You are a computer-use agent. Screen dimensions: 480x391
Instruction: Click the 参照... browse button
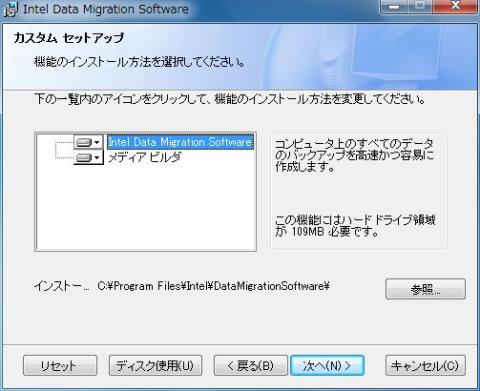pyautogui.click(x=425, y=289)
